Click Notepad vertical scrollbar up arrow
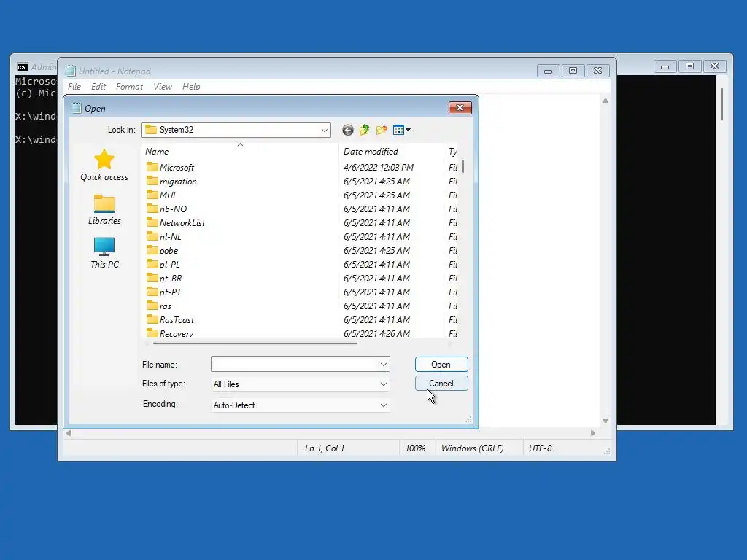 (x=605, y=101)
